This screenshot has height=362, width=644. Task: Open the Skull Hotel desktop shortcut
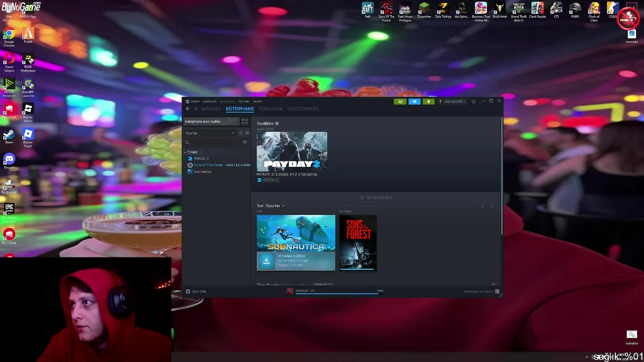pos(500,11)
